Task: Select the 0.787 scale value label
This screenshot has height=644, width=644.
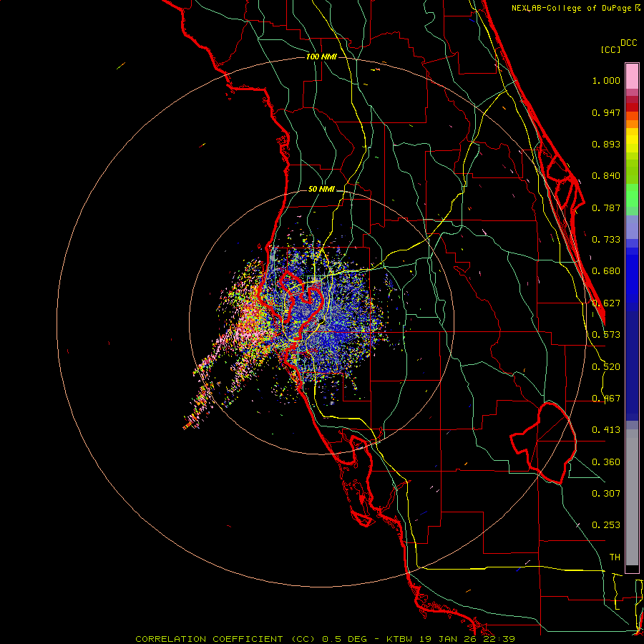Action: tap(606, 208)
